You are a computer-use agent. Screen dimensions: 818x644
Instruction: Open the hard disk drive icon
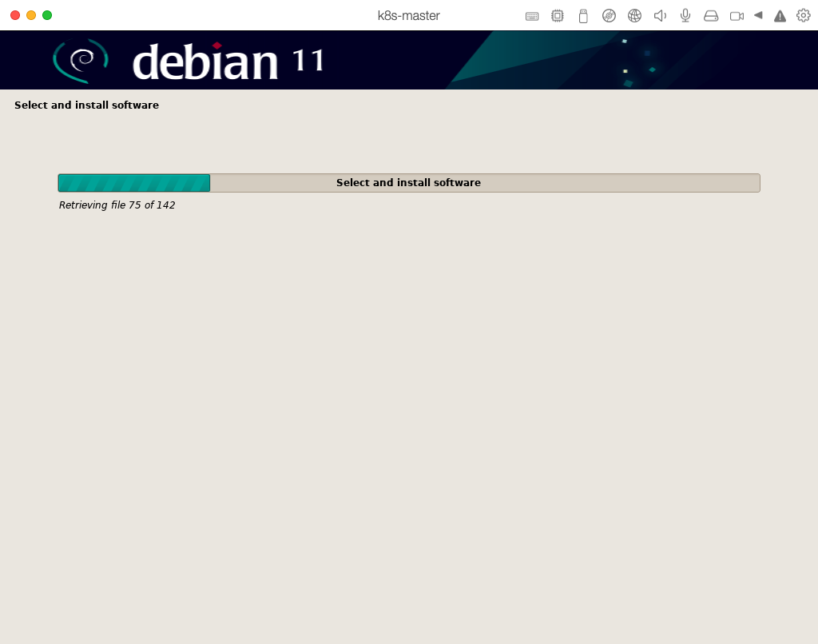[x=711, y=16]
